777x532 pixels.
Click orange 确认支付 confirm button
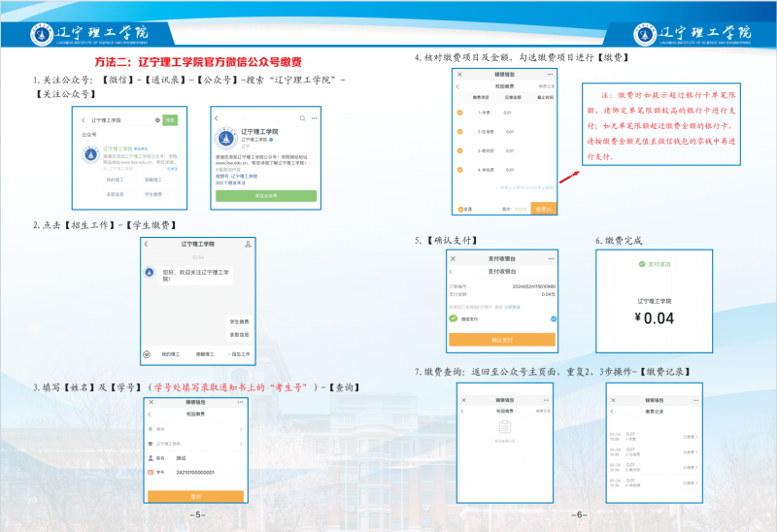(x=502, y=340)
